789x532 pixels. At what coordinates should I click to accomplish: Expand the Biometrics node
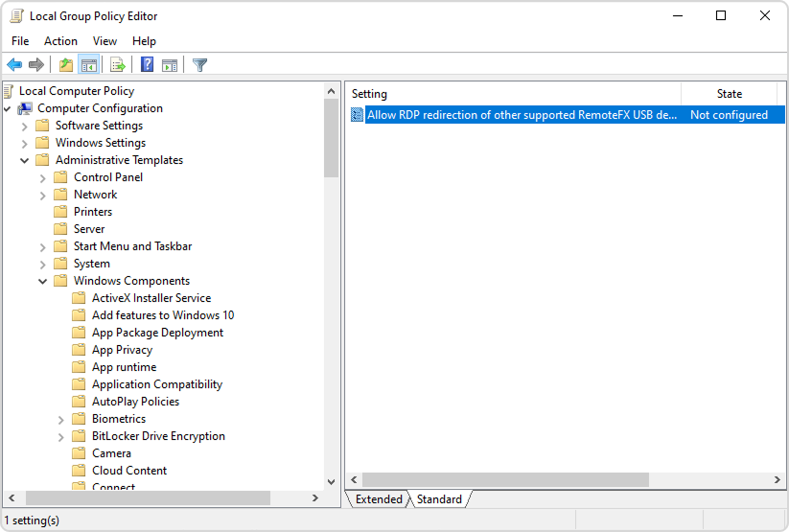pyautogui.click(x=61, y=420)
